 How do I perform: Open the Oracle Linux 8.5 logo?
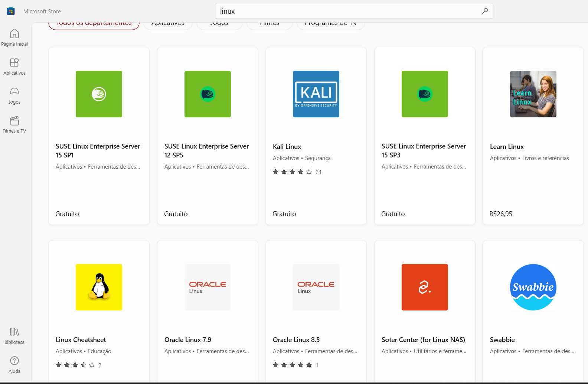(316, 287)
